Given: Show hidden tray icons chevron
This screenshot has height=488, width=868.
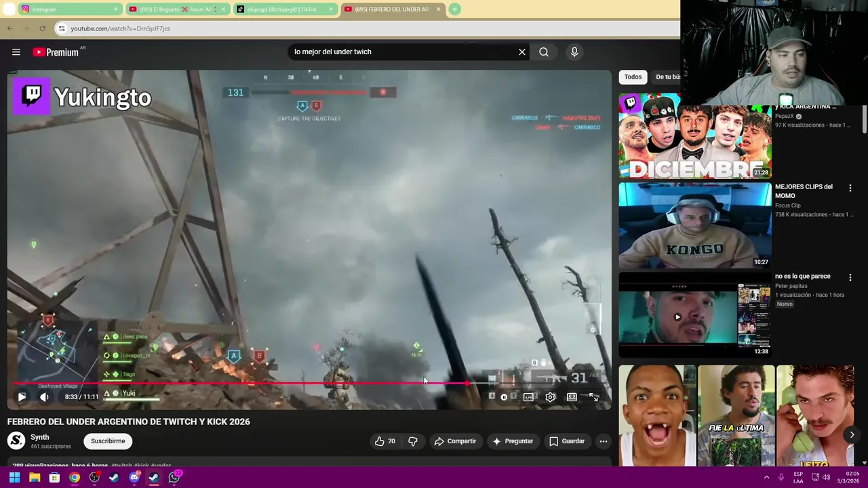Looking at the screenshot, I should point(767,477).
